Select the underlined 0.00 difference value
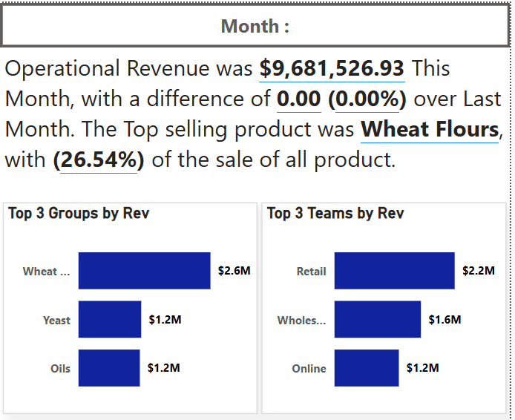 click(298, 99)
